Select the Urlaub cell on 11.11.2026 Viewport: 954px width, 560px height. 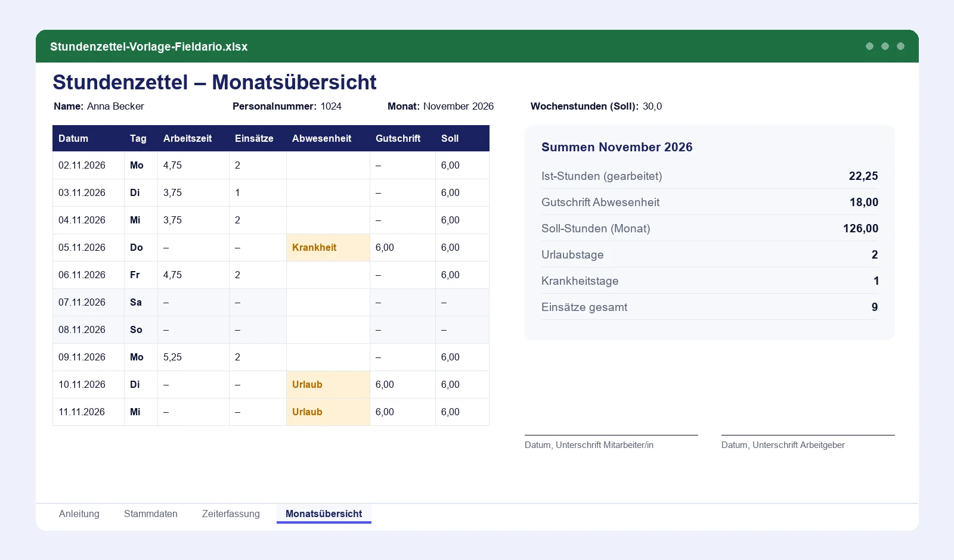point(328,412)
